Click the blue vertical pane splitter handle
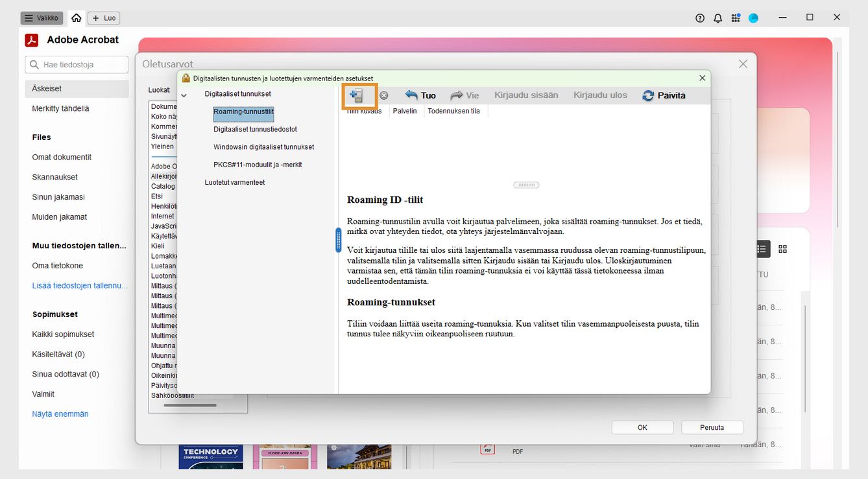The width and height of the screenshot is (868, 479). pyautogui.click(x=338, y=240)
